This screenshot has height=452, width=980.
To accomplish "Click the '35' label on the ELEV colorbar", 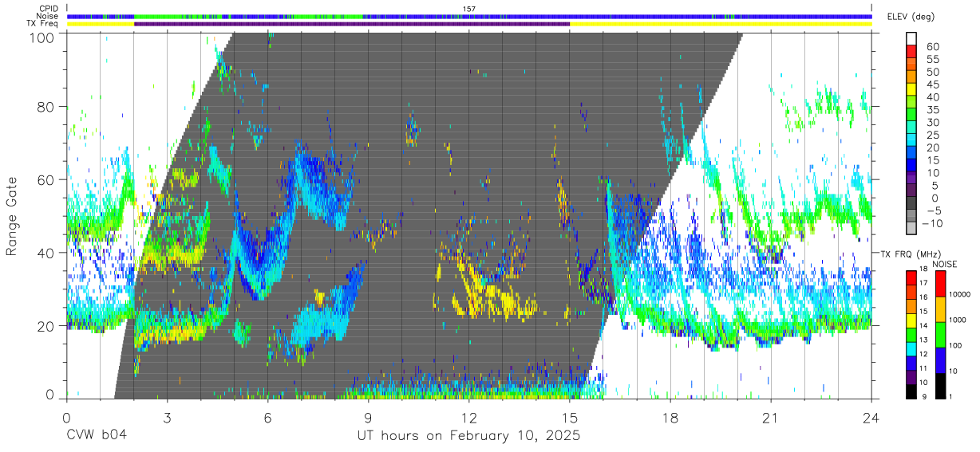I will (933, 110).
